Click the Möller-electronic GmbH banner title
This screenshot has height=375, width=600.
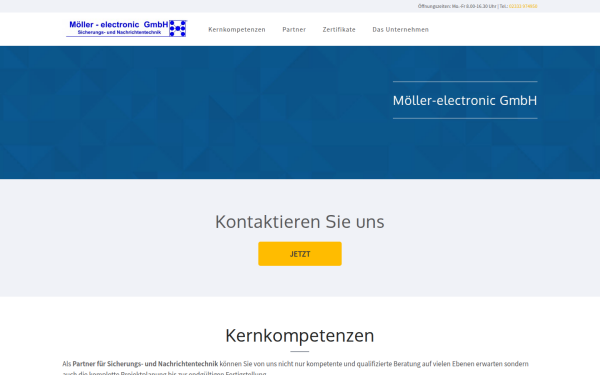(x=465, y=100)
